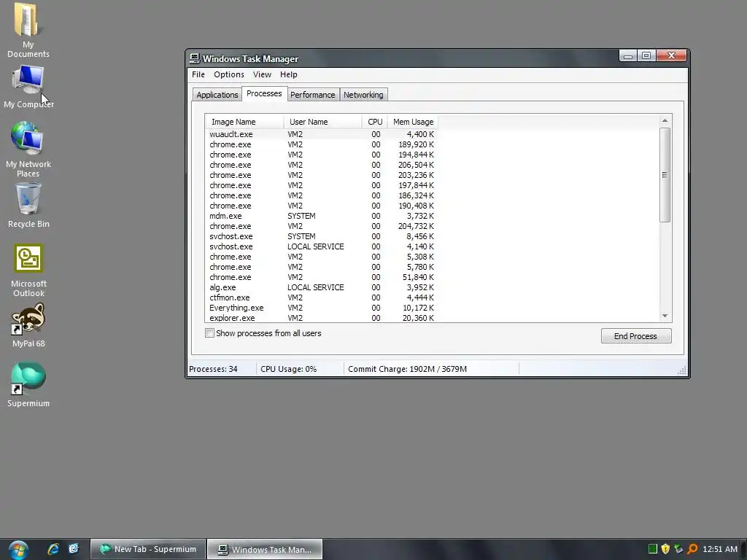
Task: Launch Internet Explorer from quick launch
Action: (53, 549)
